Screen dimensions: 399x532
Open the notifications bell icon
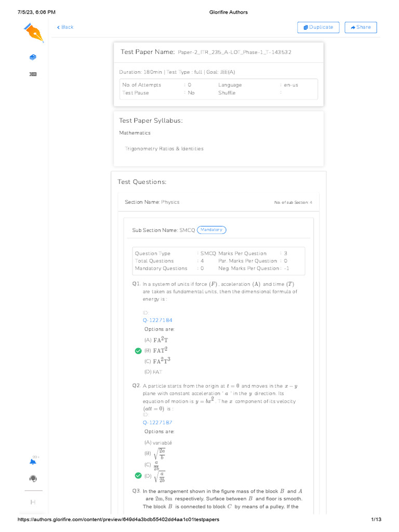[x=33, y=461]
